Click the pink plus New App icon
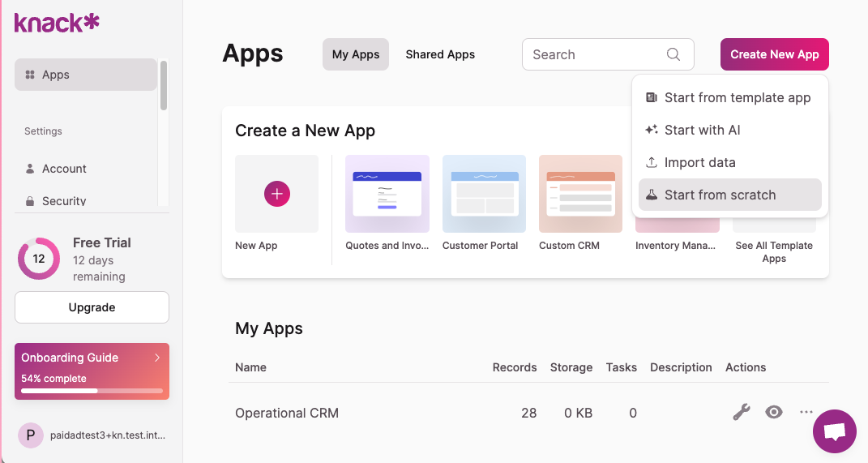Screen dimensions: 868x463 277,194
